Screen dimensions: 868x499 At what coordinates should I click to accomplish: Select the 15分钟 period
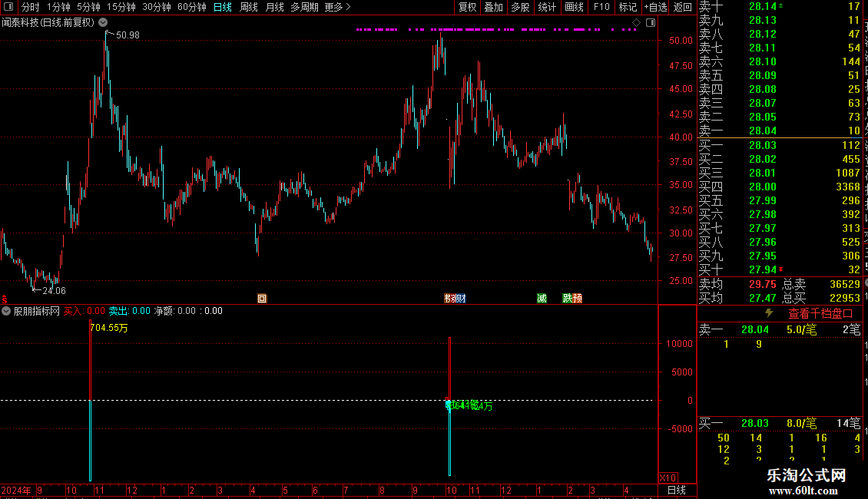(121, 7)
